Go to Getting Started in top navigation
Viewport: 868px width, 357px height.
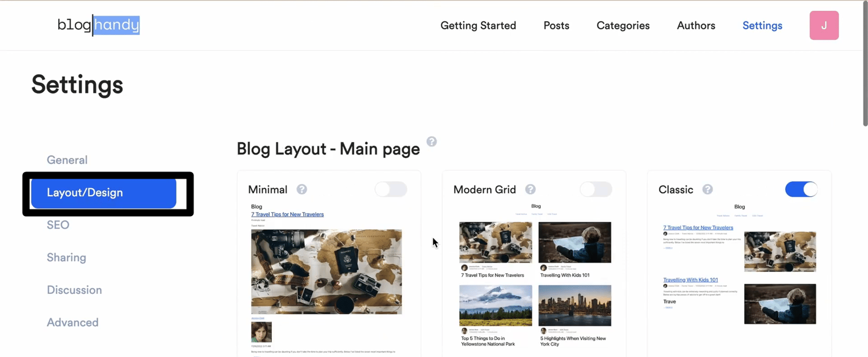(478, 26)
